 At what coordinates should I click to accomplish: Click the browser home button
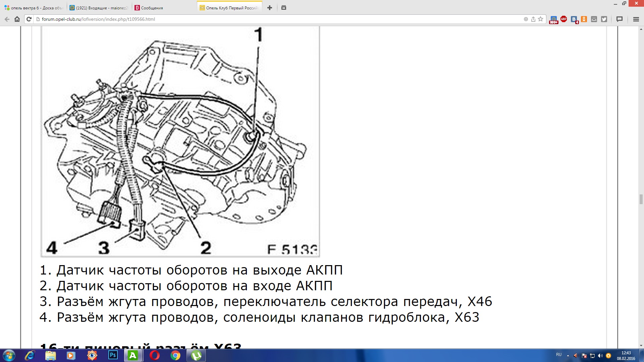pyautogui.click(x=17, y=19)
